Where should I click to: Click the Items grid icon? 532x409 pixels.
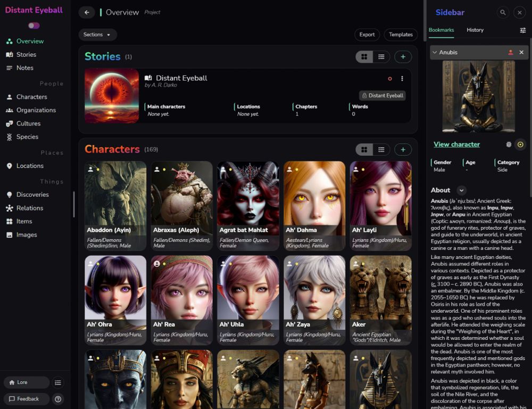pyautogui.click(x=10, y=221)
